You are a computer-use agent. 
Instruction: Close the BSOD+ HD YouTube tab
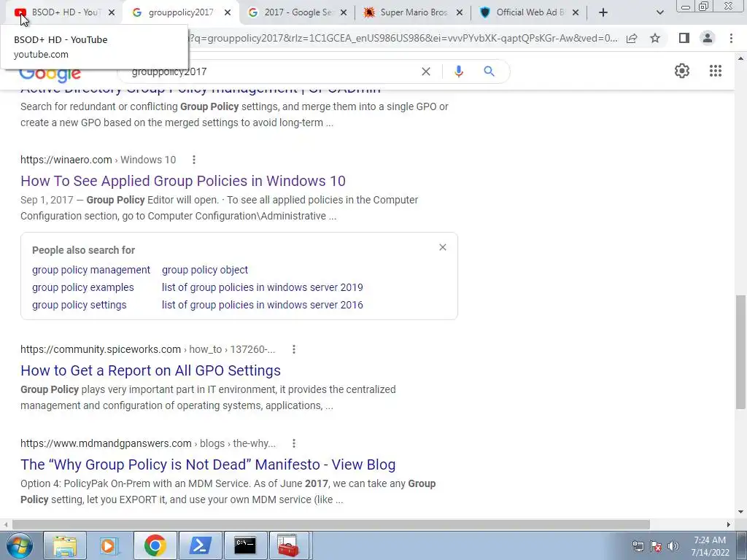(x=112, y=13)
